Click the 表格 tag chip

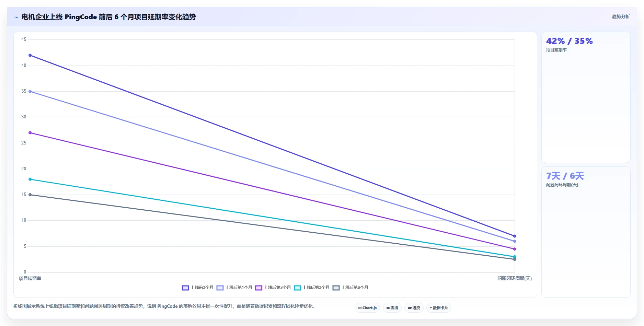(392, 308)
